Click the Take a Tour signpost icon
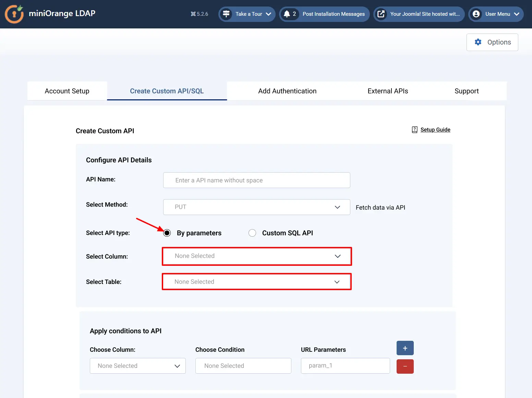The height and width of the screenshot is (398, 532). [226, 14]
